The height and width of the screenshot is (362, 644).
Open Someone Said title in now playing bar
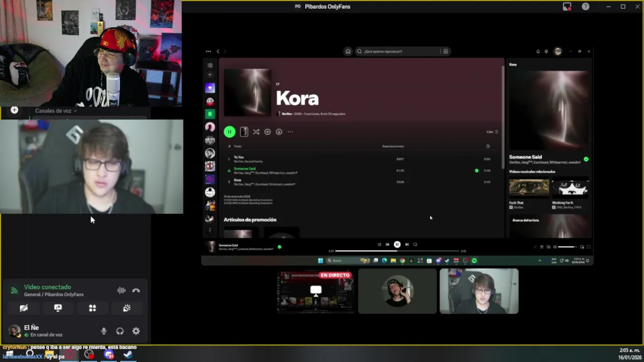(228, 245)
